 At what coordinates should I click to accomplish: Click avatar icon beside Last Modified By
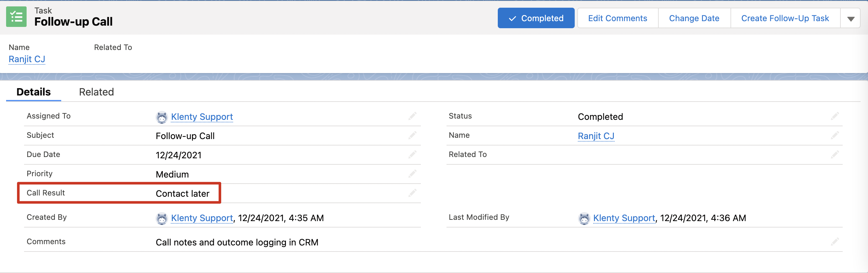584,219
